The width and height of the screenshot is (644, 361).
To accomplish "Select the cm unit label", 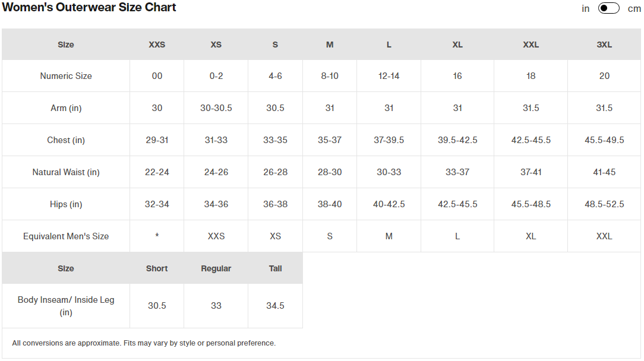I will tap(634, 9).
